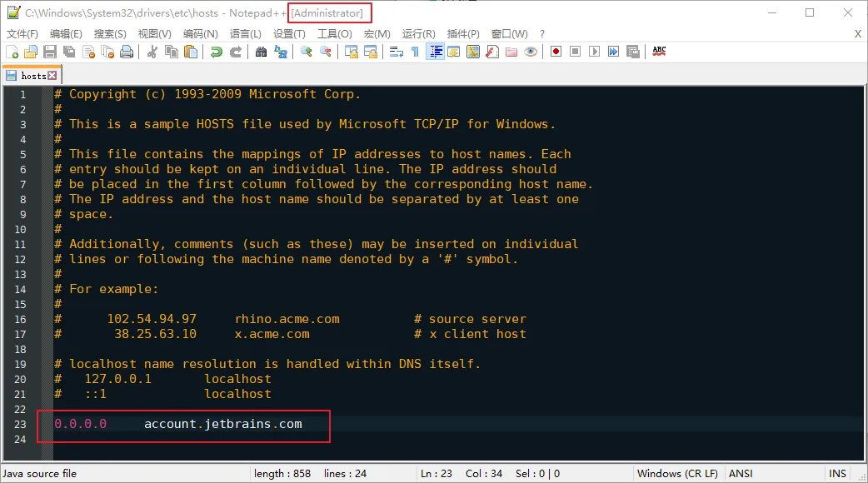Toggle word wrap in the toolbar

(396, 52)
